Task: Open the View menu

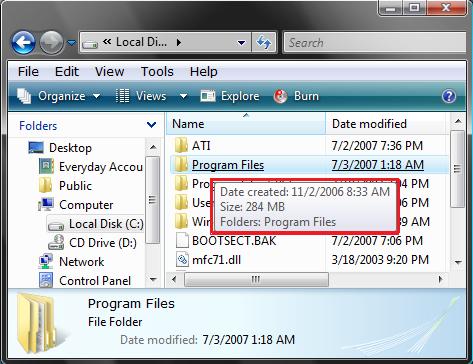Action: (110, 72)
